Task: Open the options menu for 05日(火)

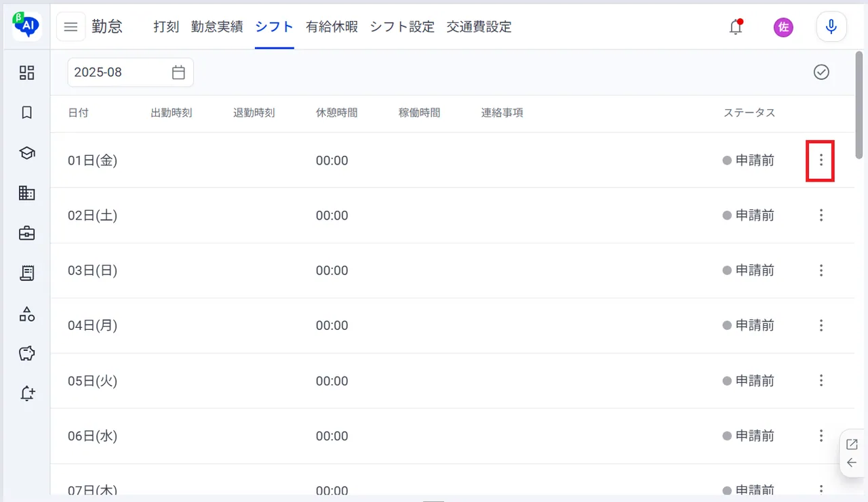Action: [x=821, y=381]
